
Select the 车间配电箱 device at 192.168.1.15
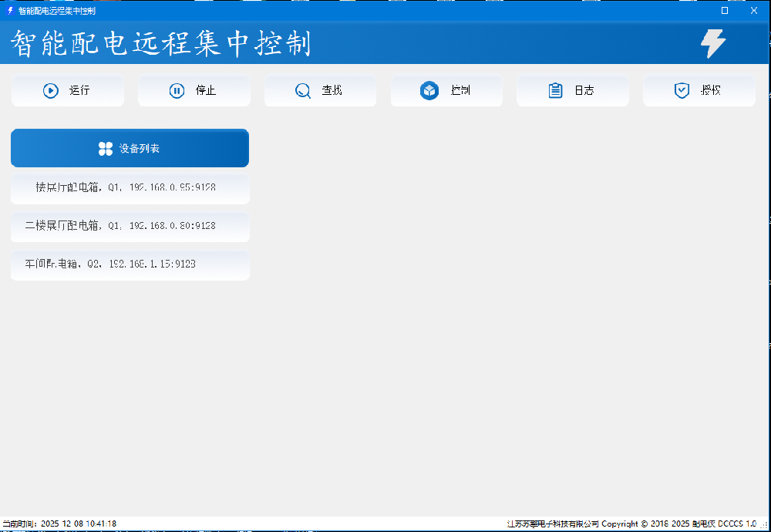[x=130, y=264]
